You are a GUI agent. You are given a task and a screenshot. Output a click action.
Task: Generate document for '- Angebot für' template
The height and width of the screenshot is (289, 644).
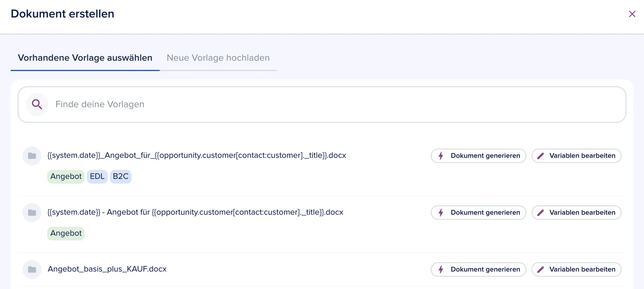pos(478,212)
